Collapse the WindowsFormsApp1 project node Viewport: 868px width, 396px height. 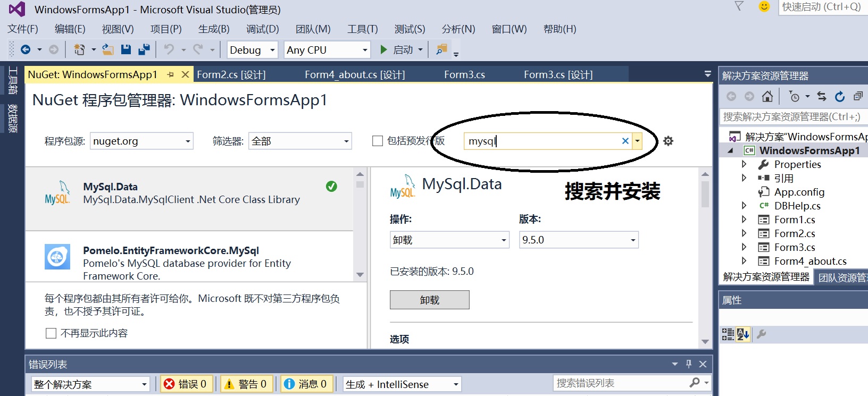click(x=730, y=150)
